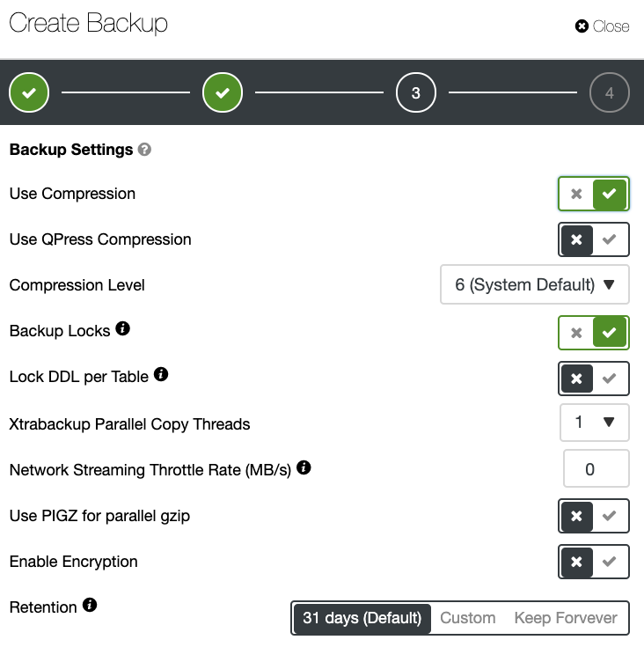Click the step 4 circle in wizard
The image size is (644, 662).
coord(610,92)
